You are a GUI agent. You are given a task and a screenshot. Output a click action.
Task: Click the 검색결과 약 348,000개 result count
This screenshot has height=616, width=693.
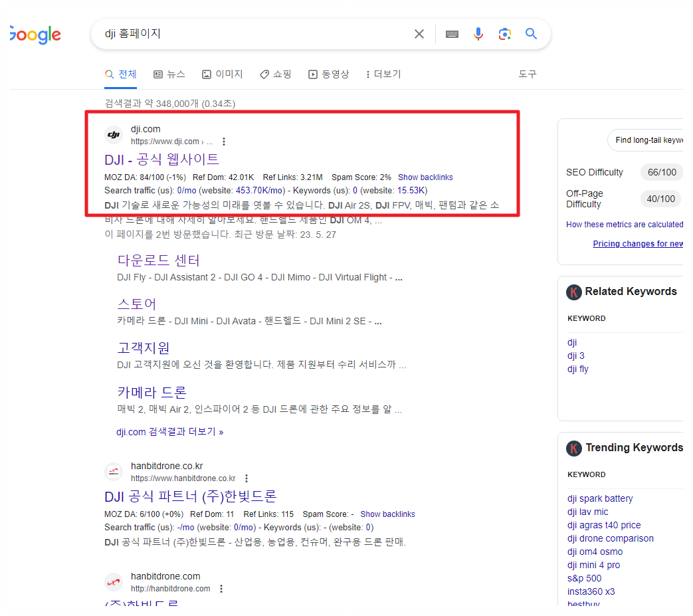point(169,104)
